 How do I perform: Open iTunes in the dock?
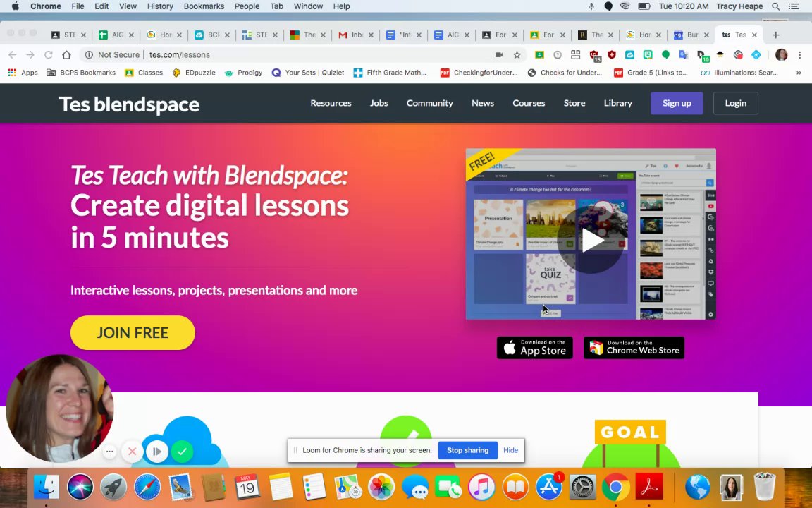point(481,488)
